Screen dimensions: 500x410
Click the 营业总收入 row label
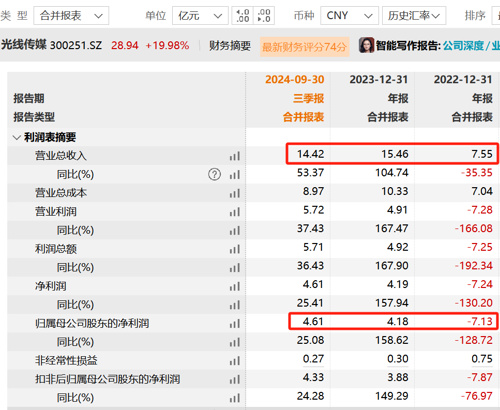coord(61,156)
